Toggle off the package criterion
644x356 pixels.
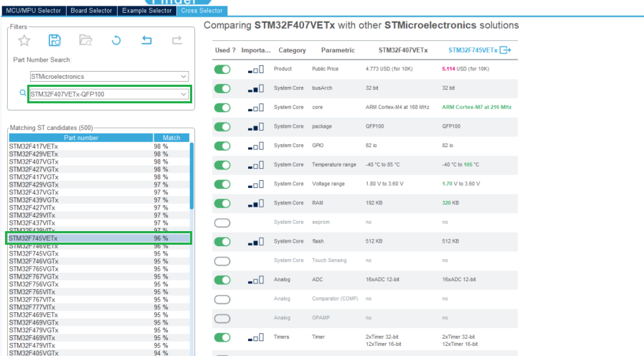coord(222,126)
